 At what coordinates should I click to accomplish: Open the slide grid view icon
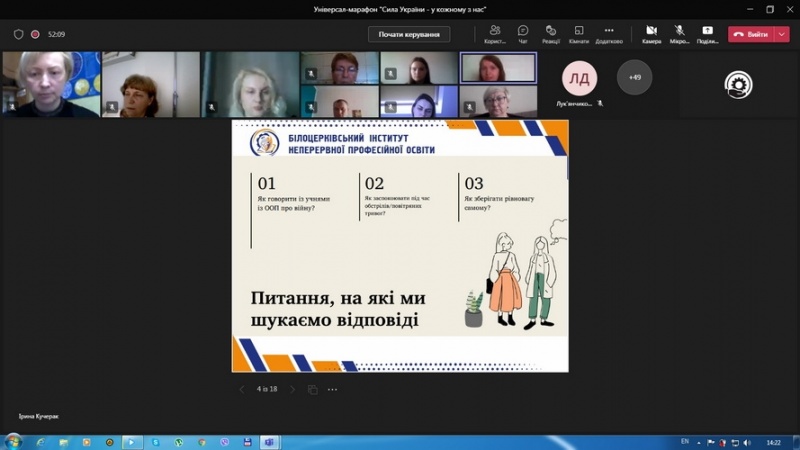coord(313,389)
